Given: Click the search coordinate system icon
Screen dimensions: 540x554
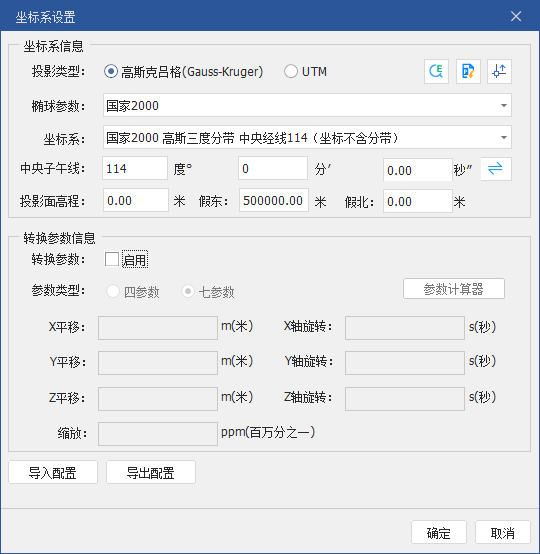Looking at the screenshot, I should 436,71.
